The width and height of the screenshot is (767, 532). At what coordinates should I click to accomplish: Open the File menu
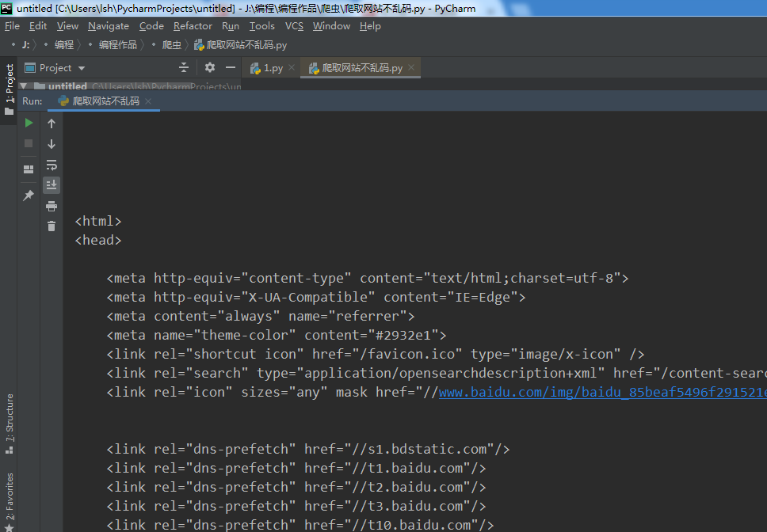pos(12,26)
